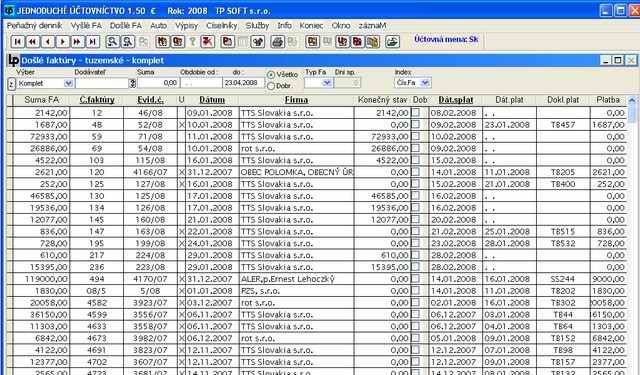Sort by the Dát.splat column header
Screen dimensions: 640x375
(x=456, y=100)
